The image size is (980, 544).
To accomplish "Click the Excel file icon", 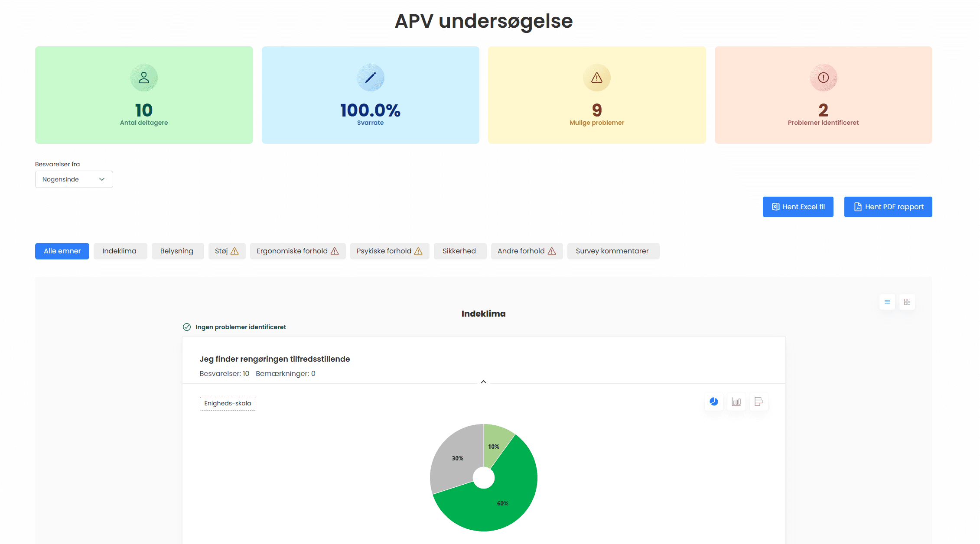I will pos(776,207).
